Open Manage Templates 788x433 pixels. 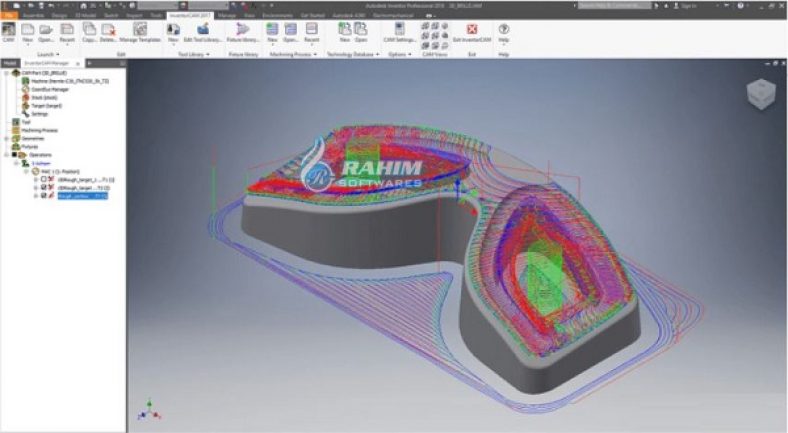point(140,30)
